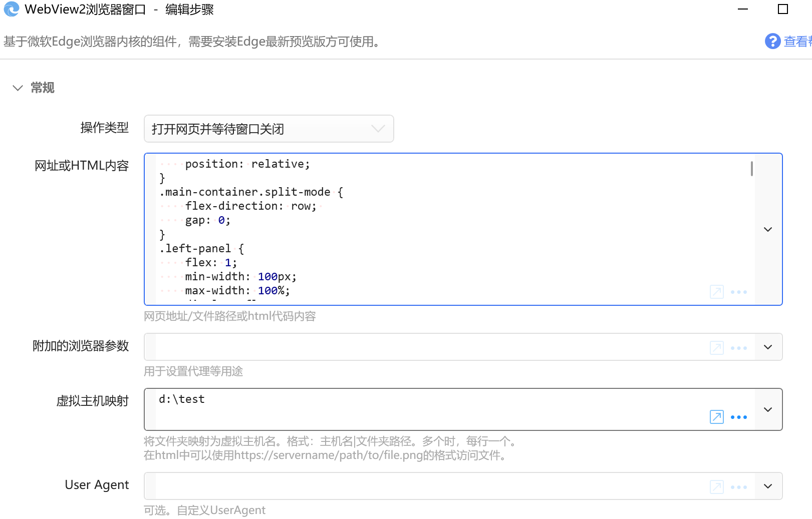Collapse the 常规 section

tap(18, 88)
